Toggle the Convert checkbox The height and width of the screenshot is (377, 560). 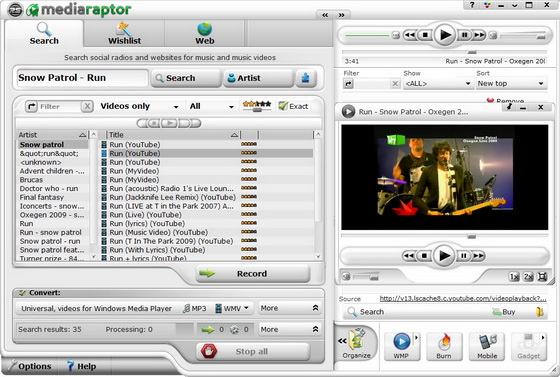[22, 293]
